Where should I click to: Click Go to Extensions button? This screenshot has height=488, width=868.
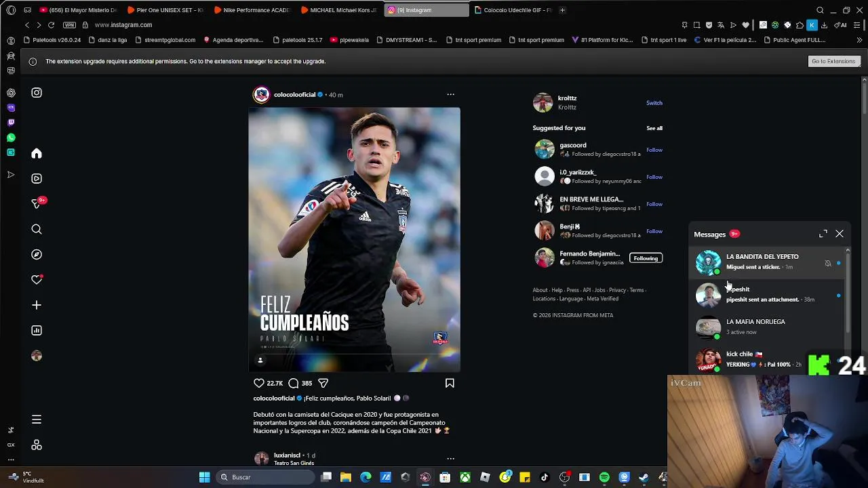click(x=833, y=61)
